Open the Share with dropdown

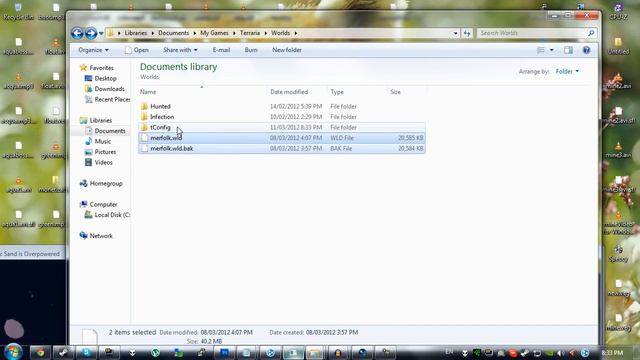(180, 50)
